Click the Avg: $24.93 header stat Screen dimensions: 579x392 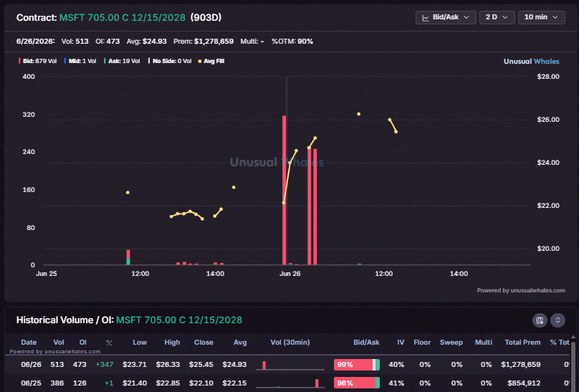point(147,42)
